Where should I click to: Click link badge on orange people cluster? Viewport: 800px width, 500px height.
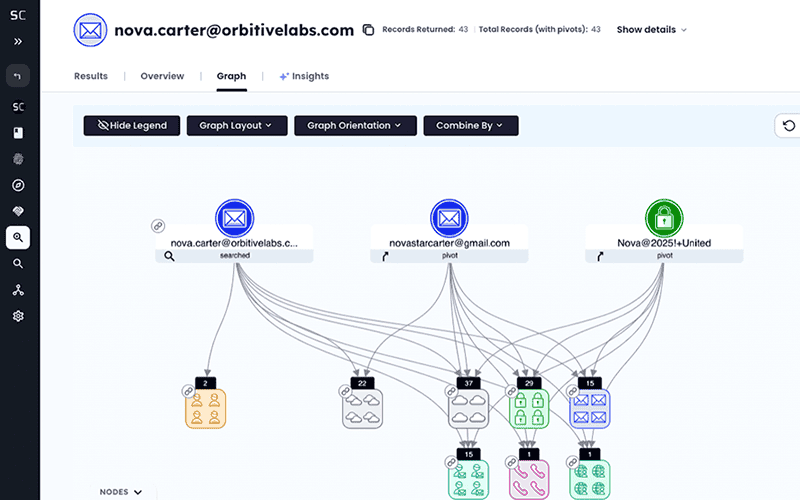[188, 391]
